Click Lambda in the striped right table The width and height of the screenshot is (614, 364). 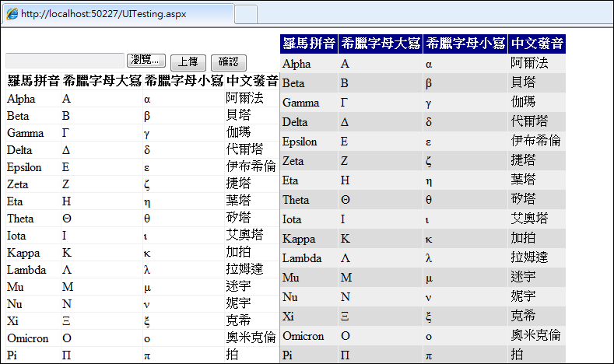click(302, 258)
